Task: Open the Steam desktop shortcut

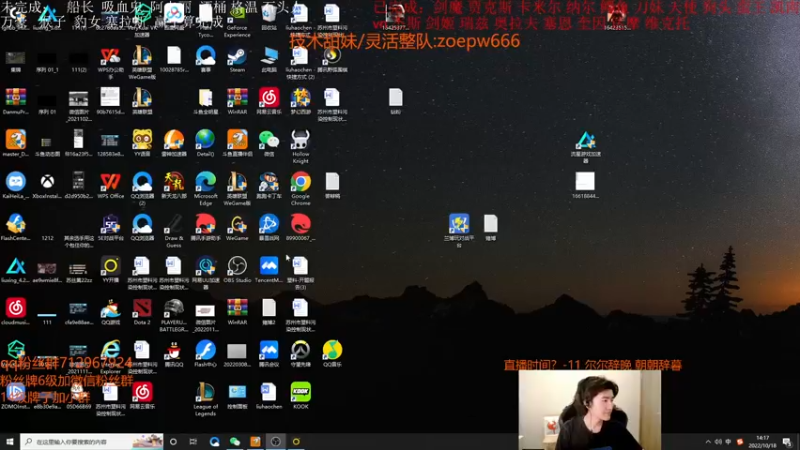Action: [x=237, y=60]
